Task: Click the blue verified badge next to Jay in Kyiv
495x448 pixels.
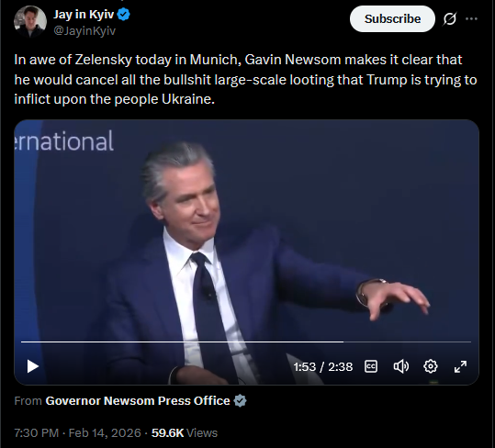Action: point(123,15)
